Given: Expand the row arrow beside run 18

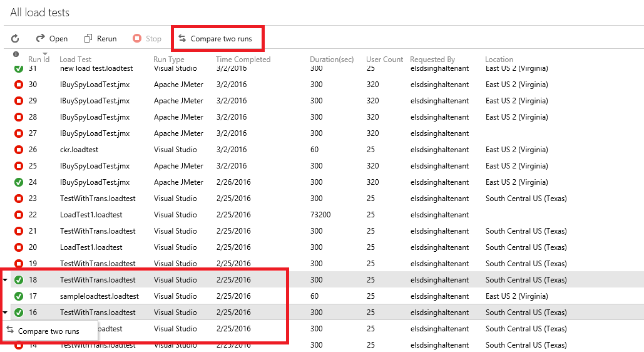Looking at the screenshot, I should pyautogui.click(x=5, y=280).
